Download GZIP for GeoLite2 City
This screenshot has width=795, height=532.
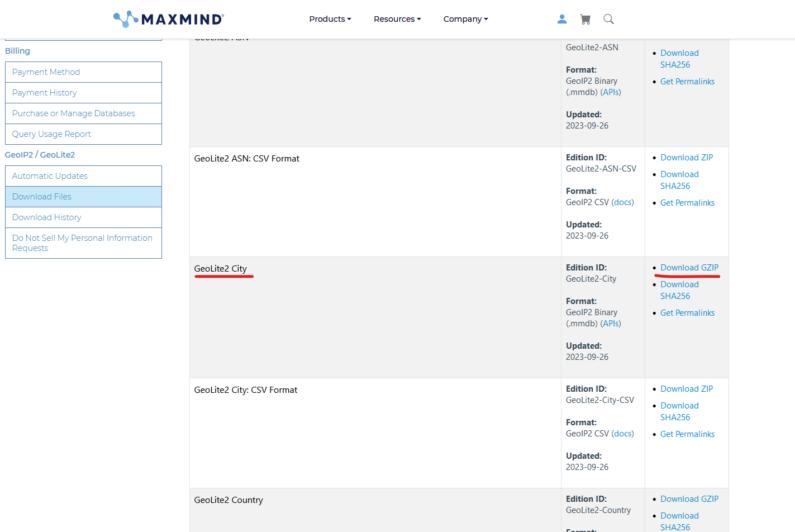(x=689, y=268)
